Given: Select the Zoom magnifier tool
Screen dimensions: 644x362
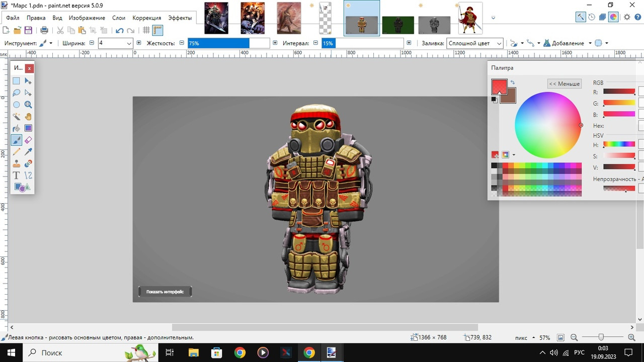Looking at the screenshot, I should 28,105.
